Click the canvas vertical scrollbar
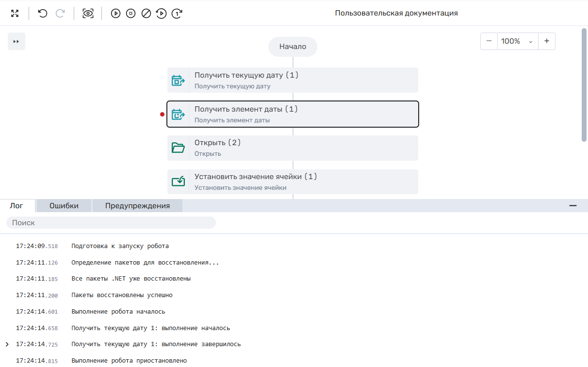This screenshot has height=367, width=588. coord(584,85)
